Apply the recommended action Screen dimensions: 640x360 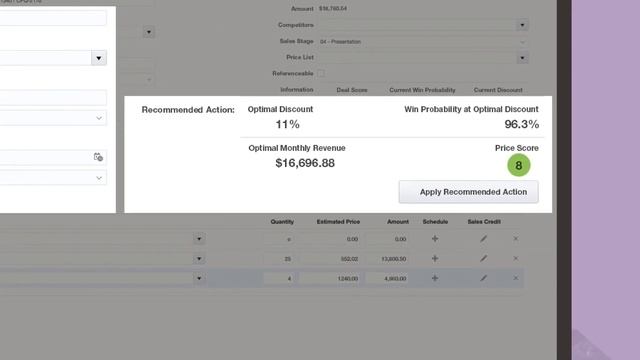(x=469, y=192)
